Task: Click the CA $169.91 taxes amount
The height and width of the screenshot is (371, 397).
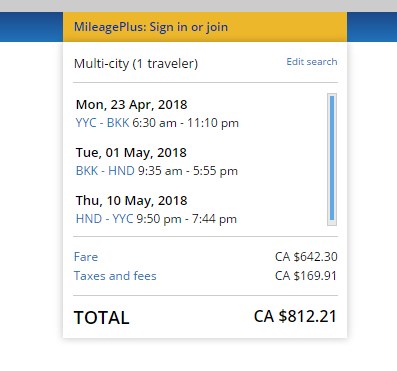Action: 306,276
